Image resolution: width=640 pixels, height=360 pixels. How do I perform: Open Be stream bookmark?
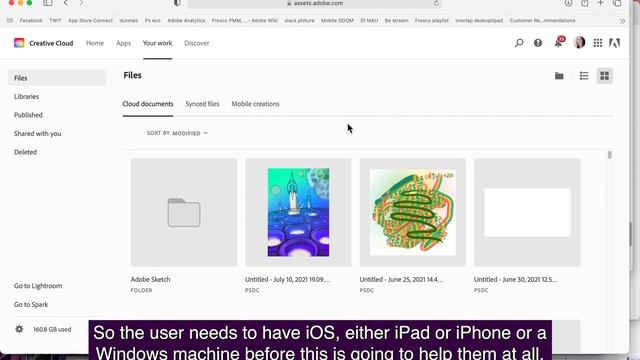[396, 20]
